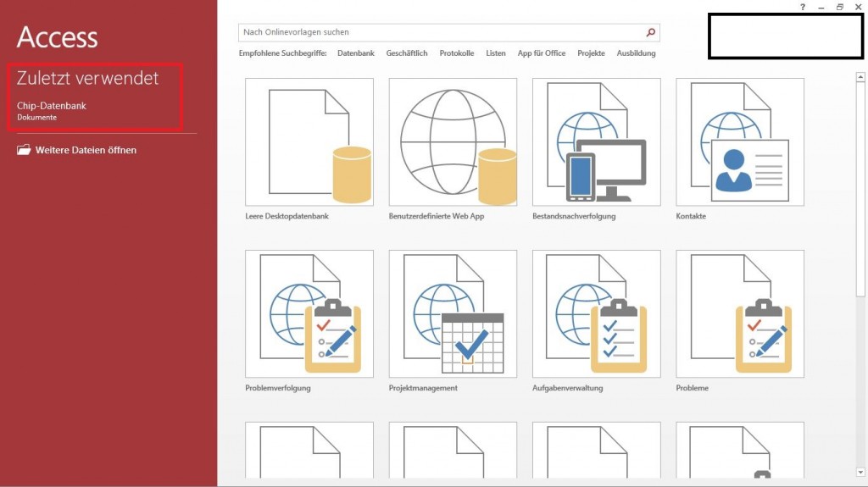Screen dimensions: 868x487
Task: Open the Kontakte template
Action: (739, 142)
